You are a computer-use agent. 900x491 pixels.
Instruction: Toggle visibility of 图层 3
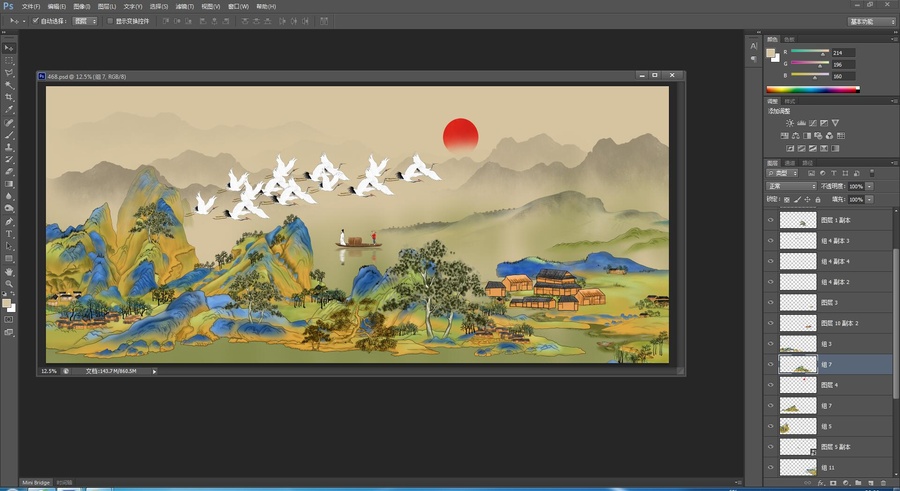click(771, 302)
